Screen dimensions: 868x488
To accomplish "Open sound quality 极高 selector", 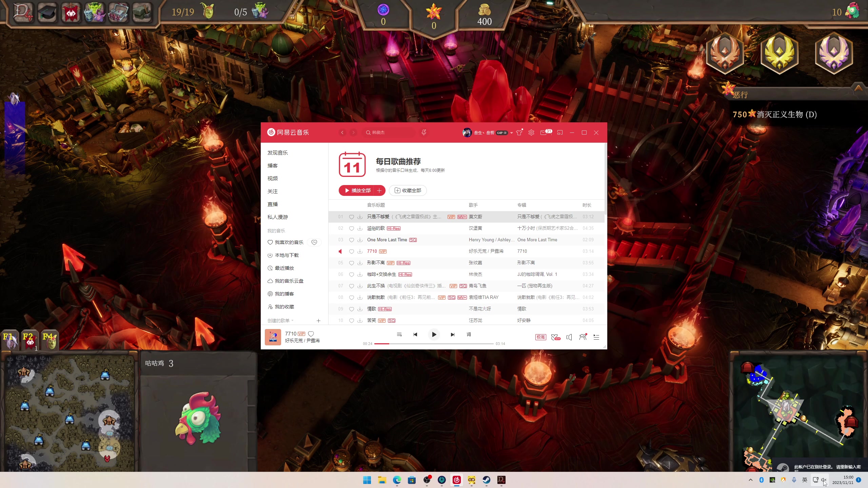I will (x=540, y=337).
